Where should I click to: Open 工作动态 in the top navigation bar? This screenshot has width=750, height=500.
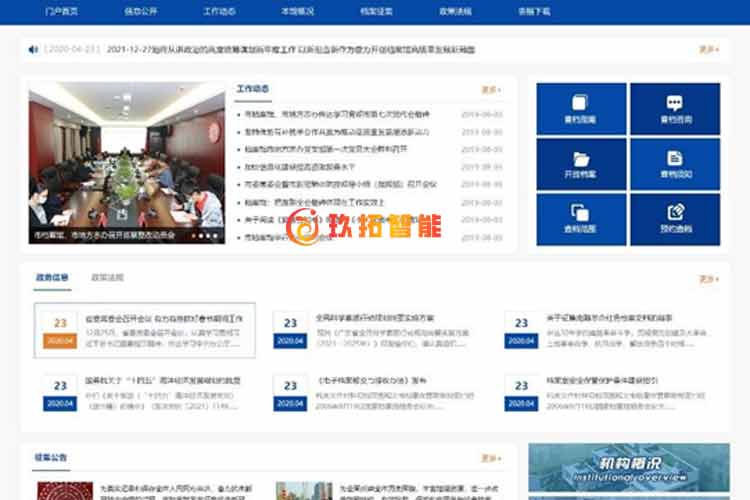[220, 11]
